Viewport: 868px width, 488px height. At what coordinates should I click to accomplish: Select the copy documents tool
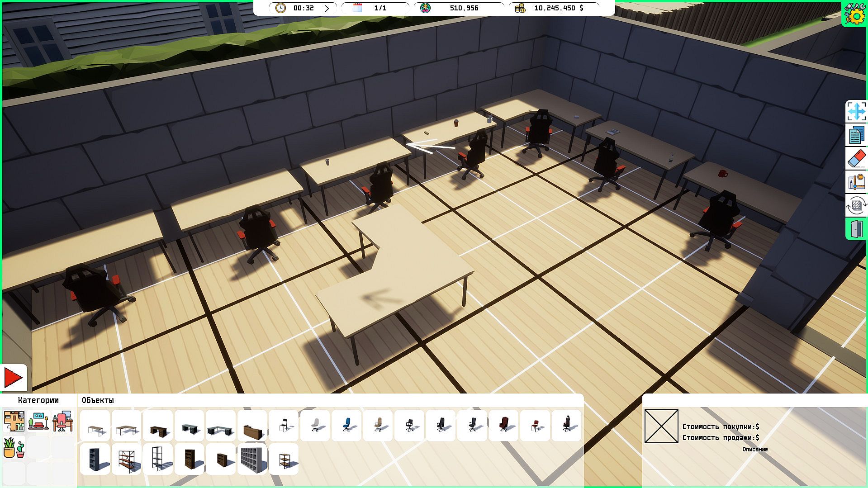pyautogui.click(x=856, y=135)
